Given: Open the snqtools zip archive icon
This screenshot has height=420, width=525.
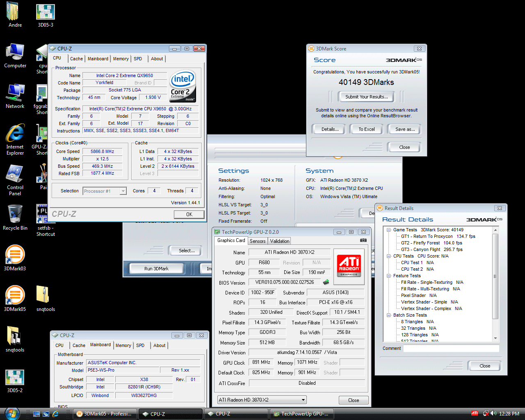Looking at the screenshot, I should 46,299.
